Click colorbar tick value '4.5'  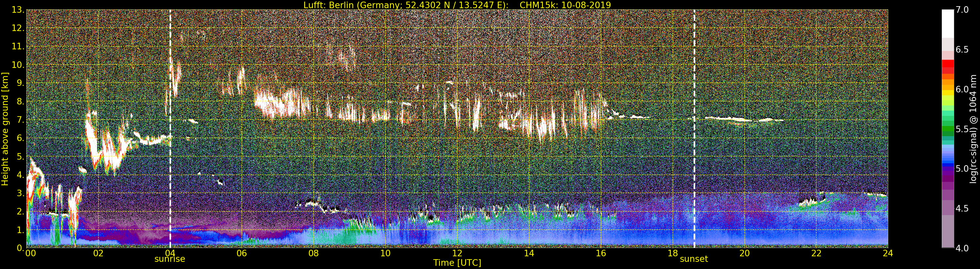pos(962,209)
